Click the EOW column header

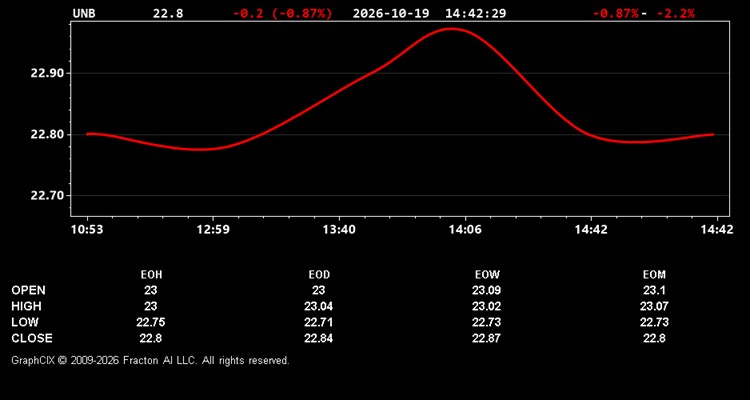487,275
